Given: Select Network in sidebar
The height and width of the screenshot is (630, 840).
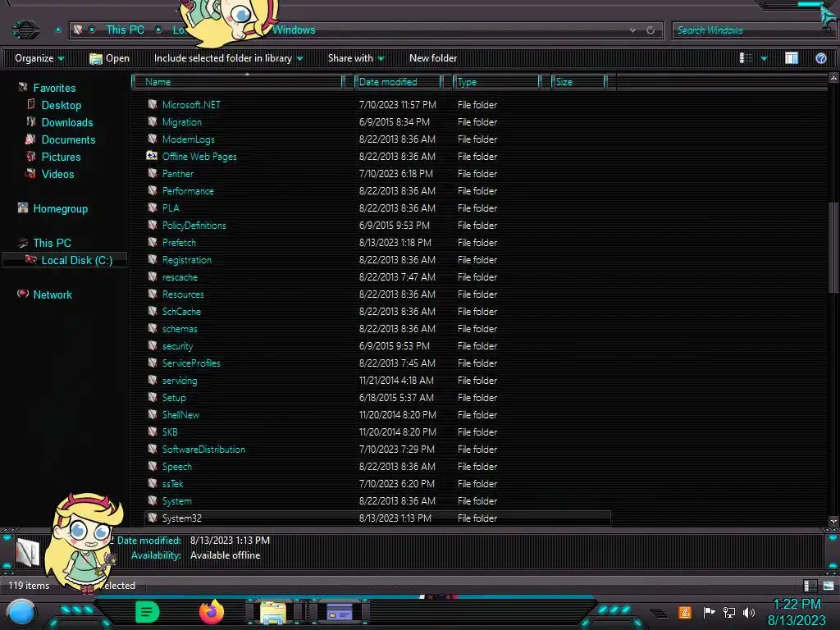Looking at the screenshot, I should coord(52,294).
